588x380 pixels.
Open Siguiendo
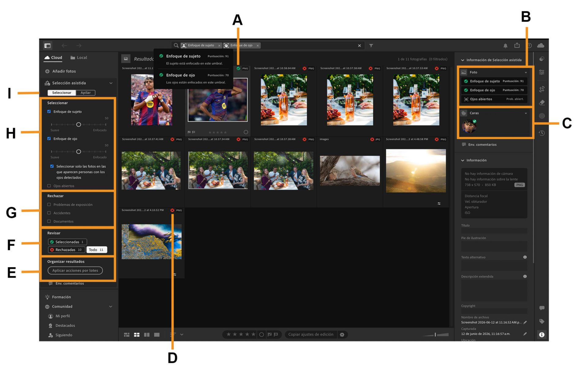(x=60, y=335)
